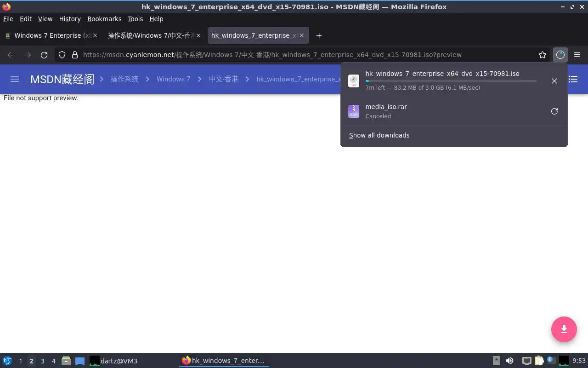The width and height of the screenshot is (588, 368).
Task: Open the ISO file icon in downloads
Action: click(354, 81)
